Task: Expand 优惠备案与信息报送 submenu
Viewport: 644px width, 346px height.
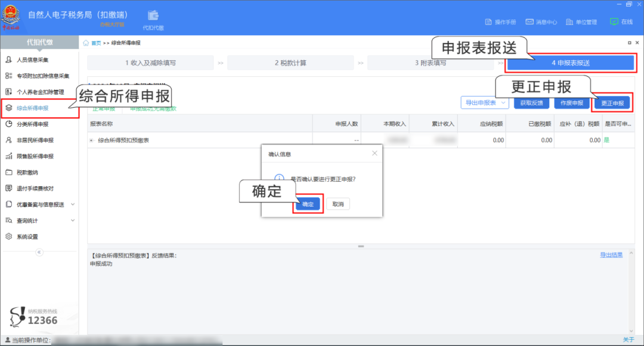Action: pyautogui.click(x=40, y=204)
